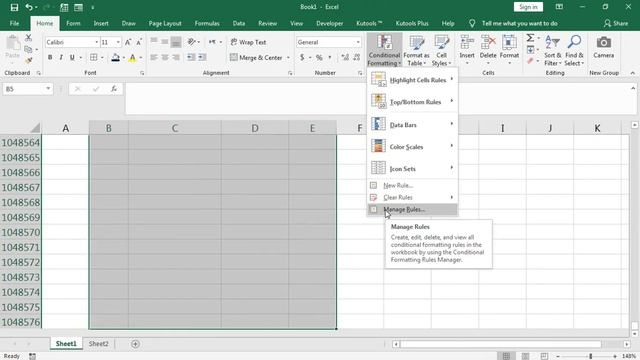Switch to the Insert ribbon tab
Viewport: 640px width, 360px height.
[x=101, y=23]
